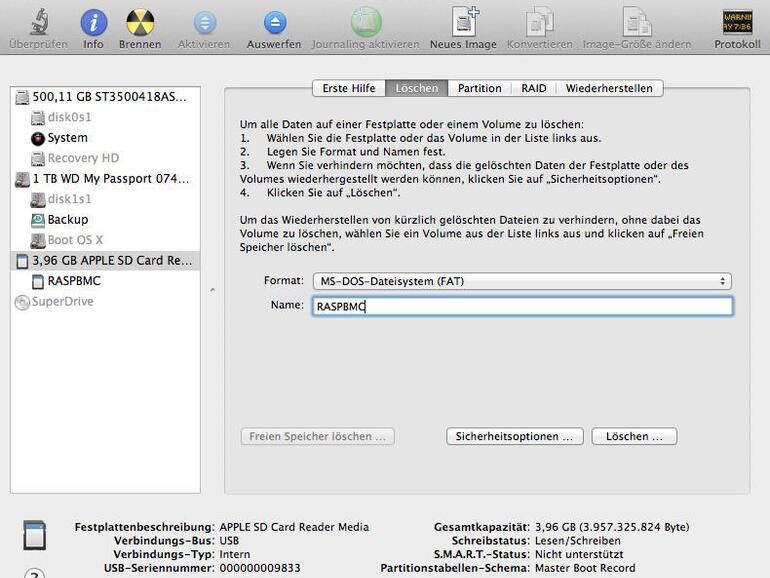The image size is (770, 578).
Task: Click the Aktivieren toolbar icon
Action: [x=204, y=23]
